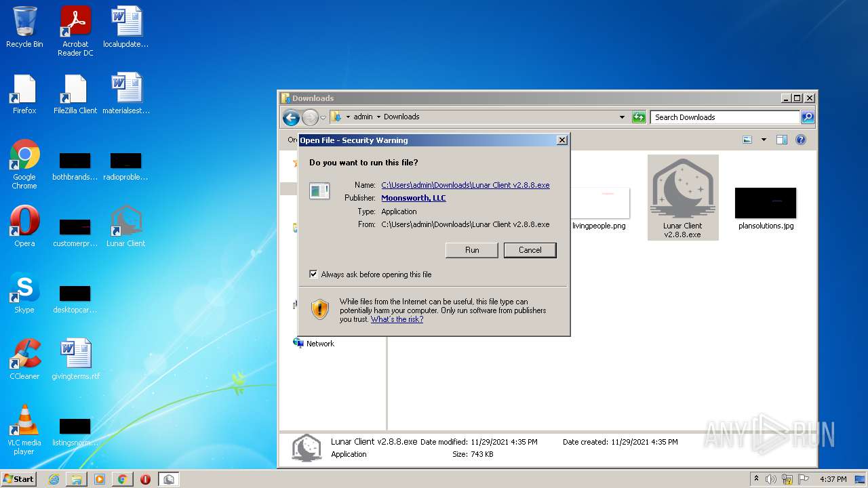The width and height of the screenshot is (868, 488).
Task: Select the givingterms.rtf desktop file
Action: (x=75, y=359)
